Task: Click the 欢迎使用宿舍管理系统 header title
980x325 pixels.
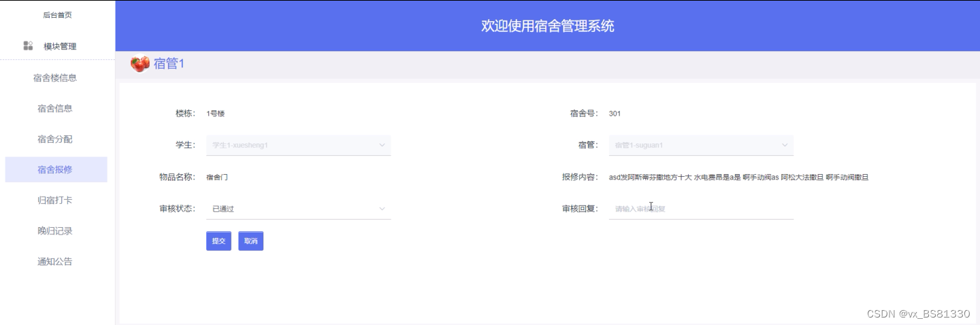Action: [x=548, y=26]
